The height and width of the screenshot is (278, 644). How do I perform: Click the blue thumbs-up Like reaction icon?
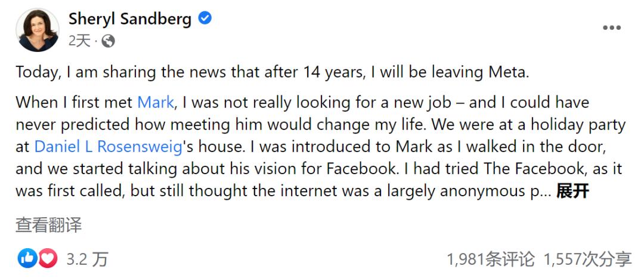click(x=28, y=258)
